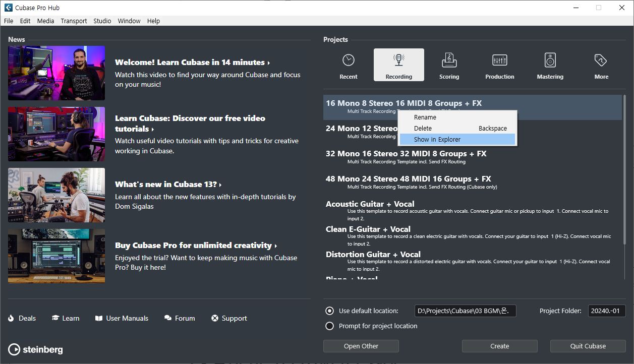
Task: Click the What's new in Cubase 13 thumbnail
Action: (x=56, y=195)
